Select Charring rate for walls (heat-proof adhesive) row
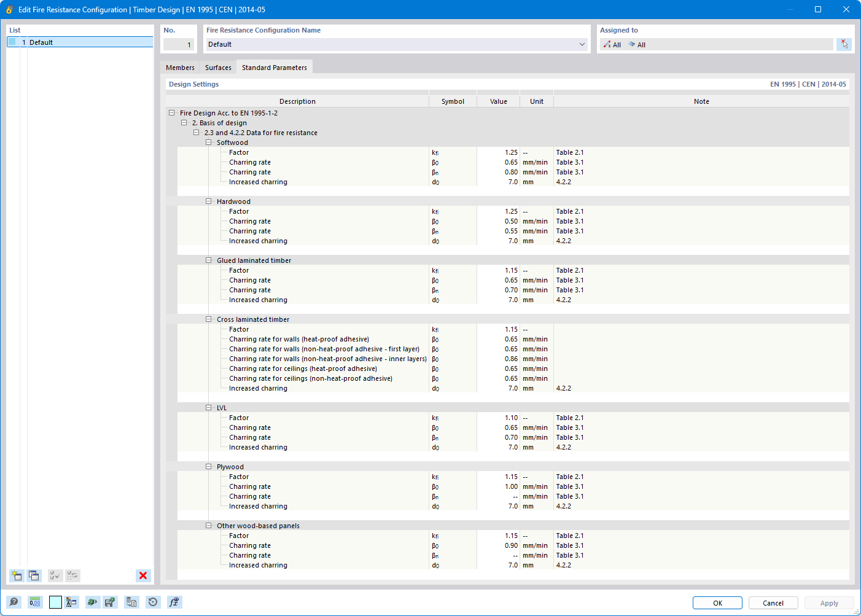The width and height of the screenshot is (861, 616). (513, 339)
